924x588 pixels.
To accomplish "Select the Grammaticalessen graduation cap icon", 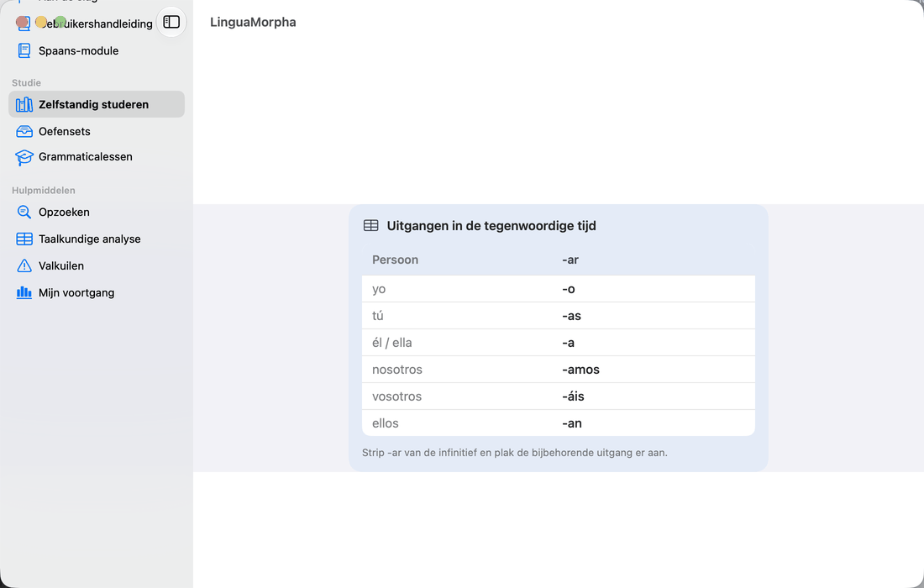I will pos(24,157).
